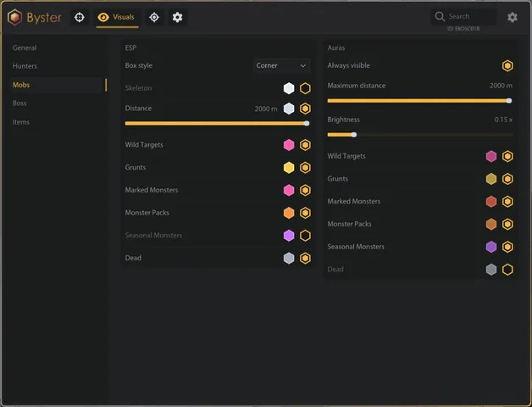Pick ESP Wild Targets pink color swatch
The width and height of the screenshot is (532, 407).
pos(289,145)
